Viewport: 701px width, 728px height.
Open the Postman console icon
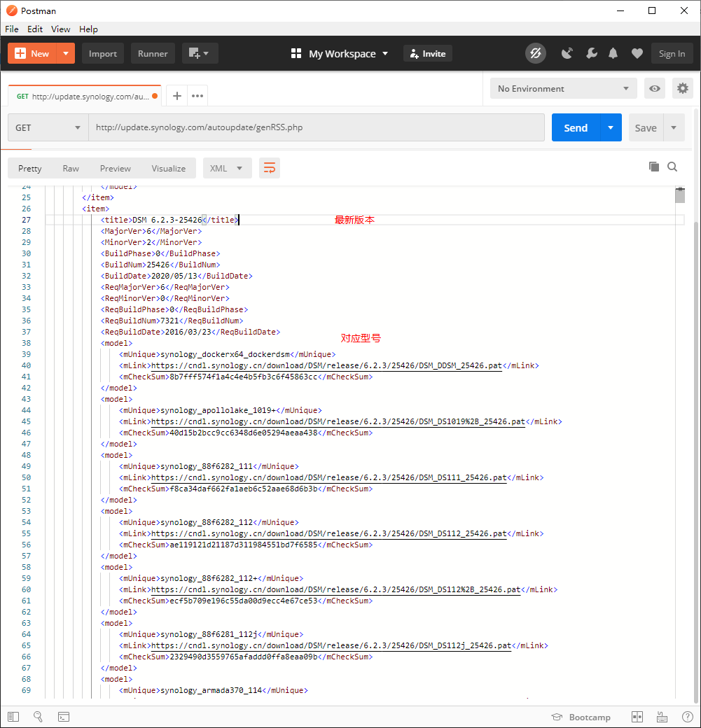pyautogui.click(x=64, y=717)
